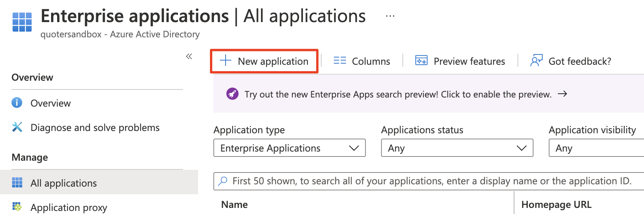
Task: Sort by the Homepage URL column header
Action: click(556, 204)
